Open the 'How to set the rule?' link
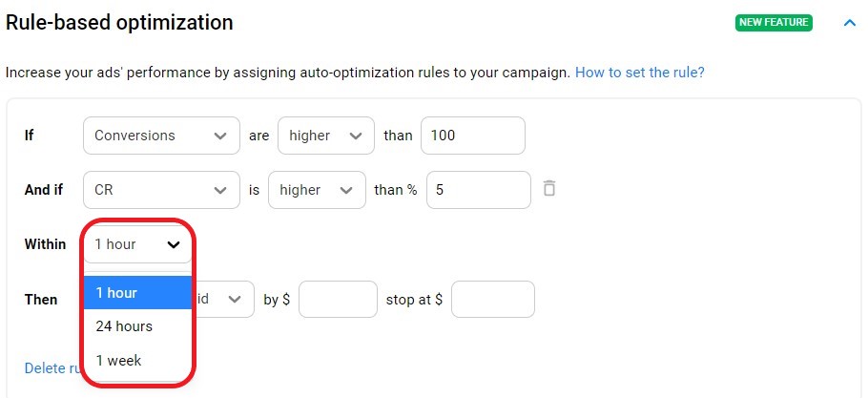868x398 pixels. tap(639, 73)
